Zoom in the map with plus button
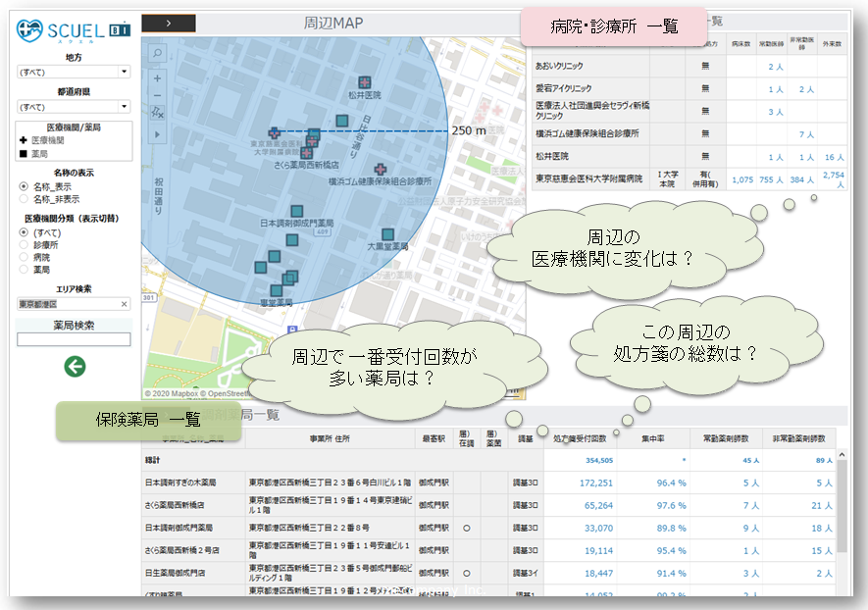The image size is (868, 610). pos(157,77)
